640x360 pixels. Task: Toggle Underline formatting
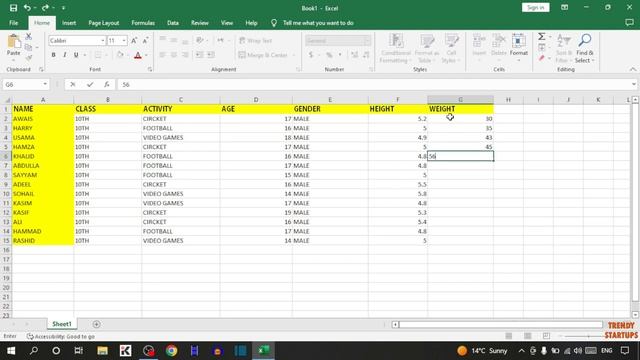[x=76, y=55]
